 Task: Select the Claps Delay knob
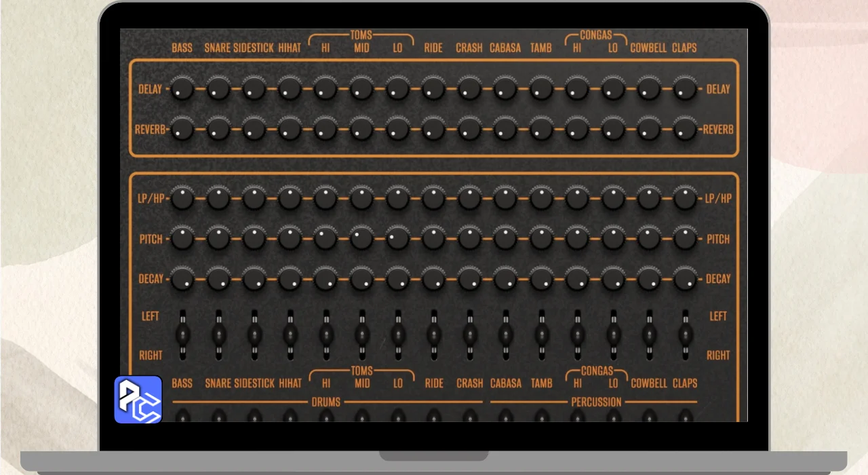coord(685,89)
